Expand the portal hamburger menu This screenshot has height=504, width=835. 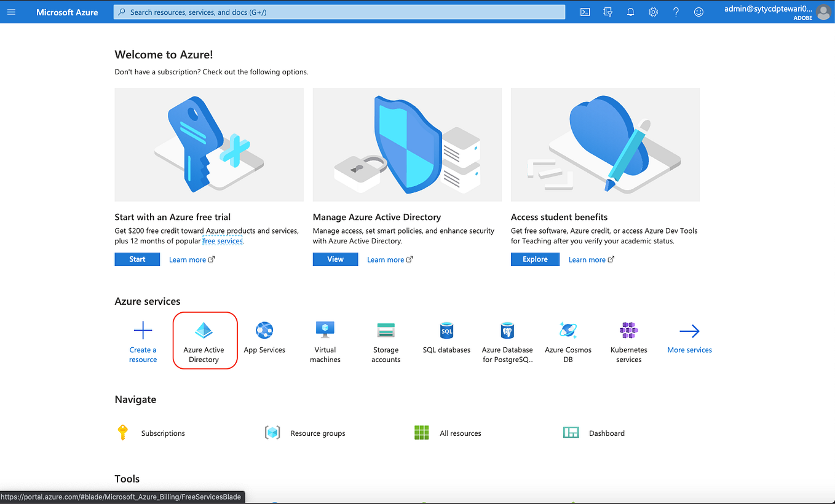11,12
